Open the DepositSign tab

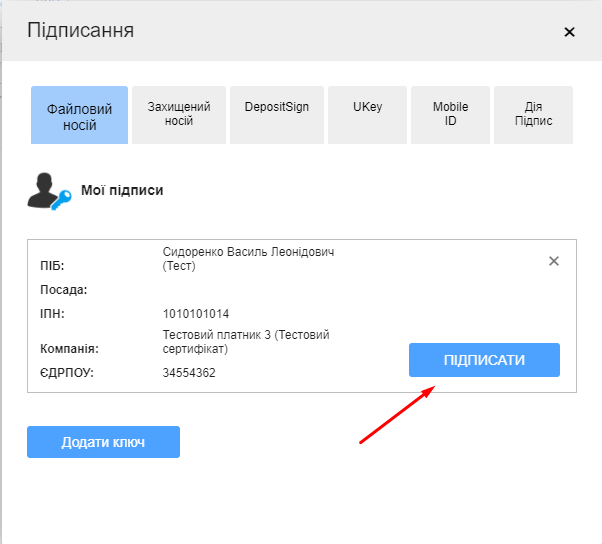(277, 115)
